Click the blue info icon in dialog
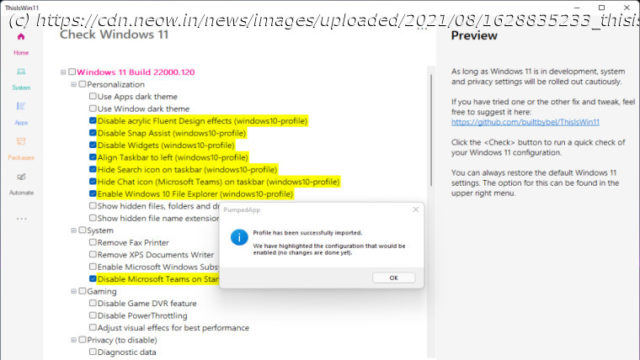This screenshot has width=640, height=360. tap(239, 237)
